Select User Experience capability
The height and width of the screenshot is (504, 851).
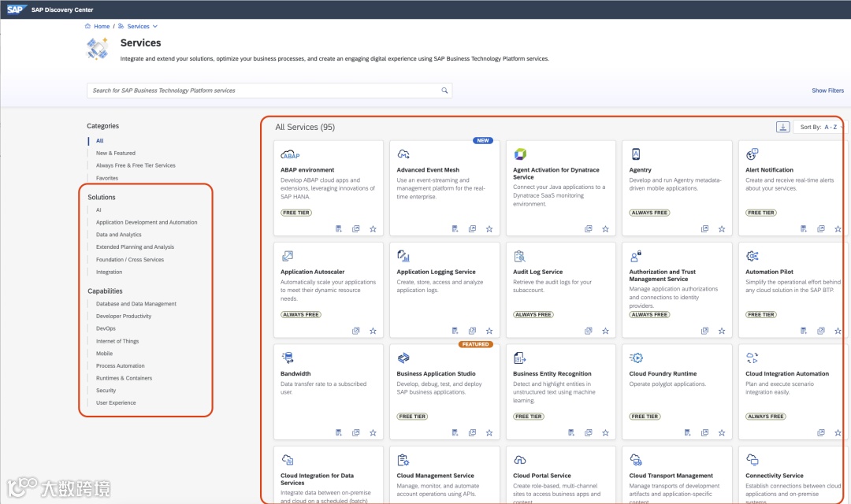(x=116, y=402)
